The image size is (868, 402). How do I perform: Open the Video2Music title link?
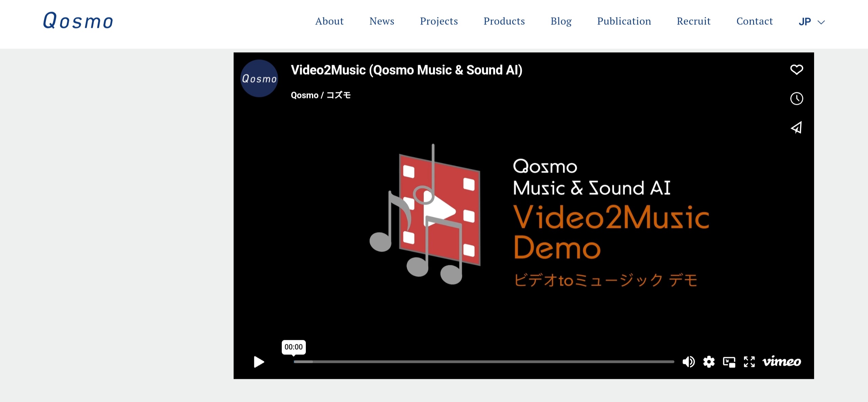pos(406,70)
